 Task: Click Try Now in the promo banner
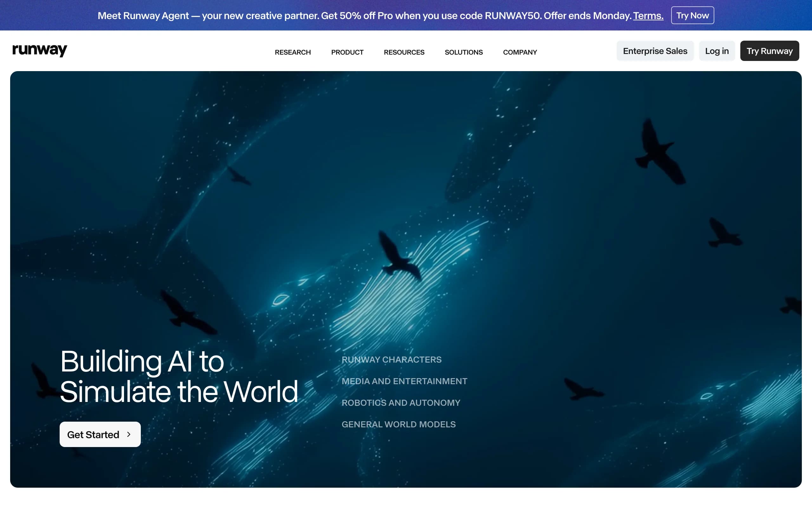click(x=692, y=16)
